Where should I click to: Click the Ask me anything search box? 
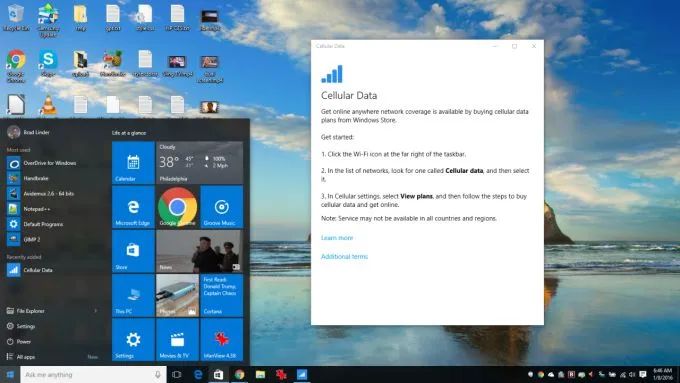[93, 374]
